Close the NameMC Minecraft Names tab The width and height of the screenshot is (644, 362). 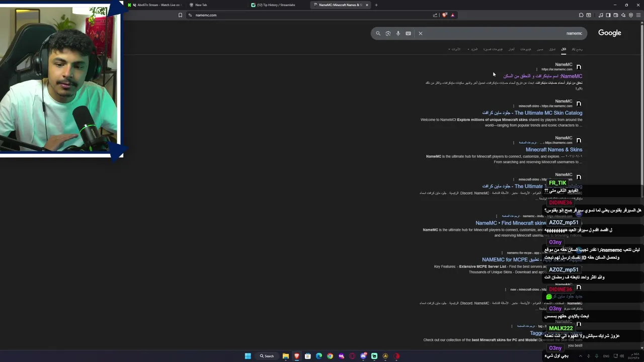[x=367, y=5]
